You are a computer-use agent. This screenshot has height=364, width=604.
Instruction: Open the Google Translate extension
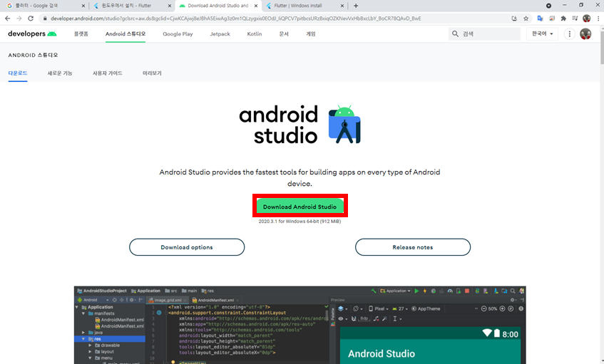pyautogui.click(x=540, y=18)
